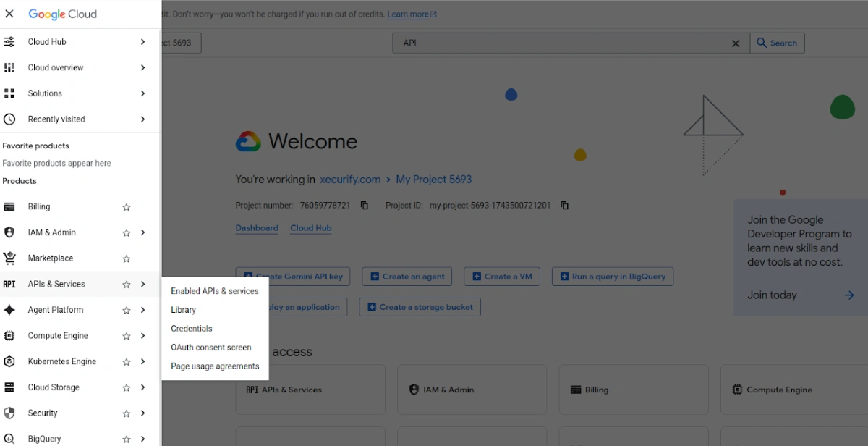Expand the Compute Engine submenu chevron
868x446 pixels.
point(142,336)
